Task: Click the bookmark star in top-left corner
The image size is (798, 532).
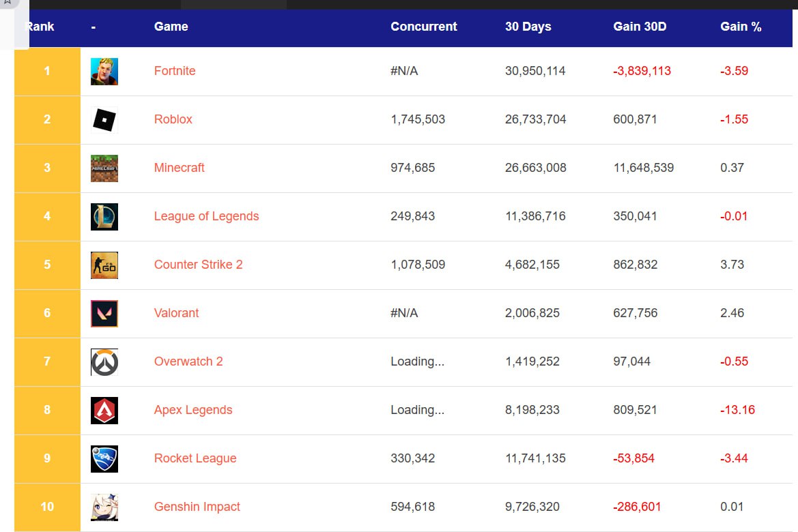Action: pos(8,3)
